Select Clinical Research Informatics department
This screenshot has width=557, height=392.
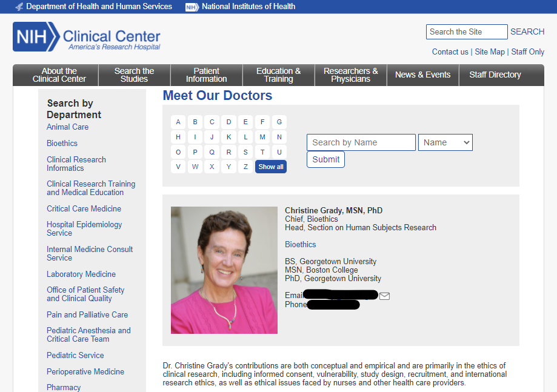pos(76,164)
